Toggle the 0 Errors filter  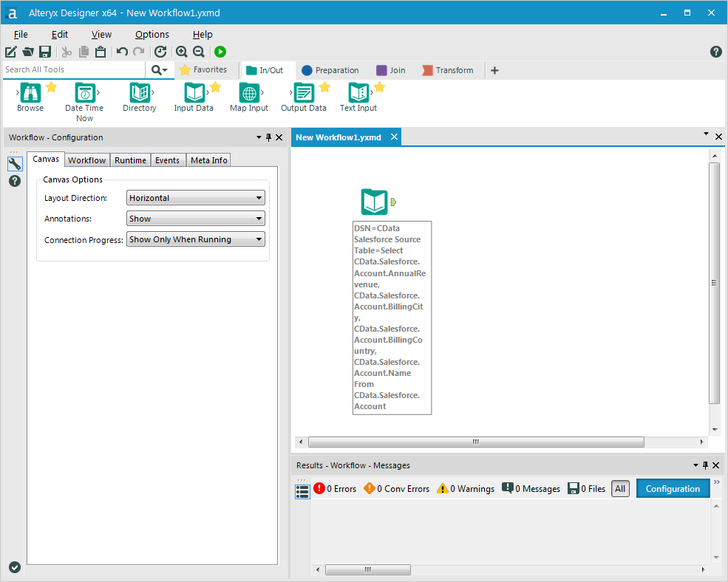point(335,489)
